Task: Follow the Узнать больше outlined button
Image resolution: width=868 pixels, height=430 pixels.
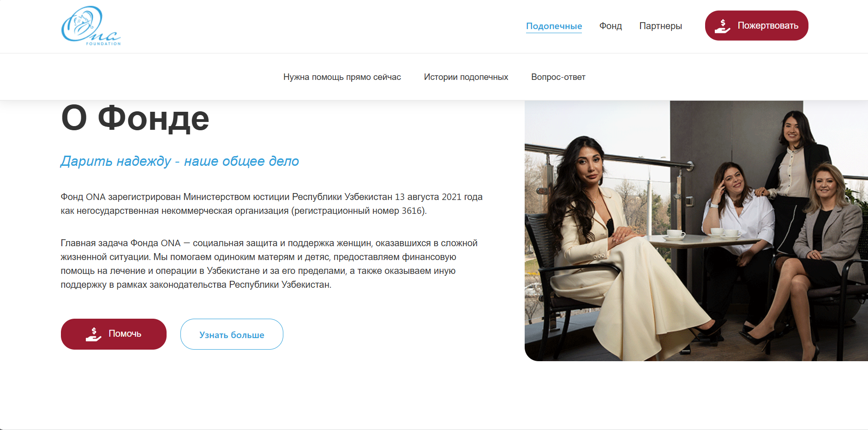Action: coord(232,334)
